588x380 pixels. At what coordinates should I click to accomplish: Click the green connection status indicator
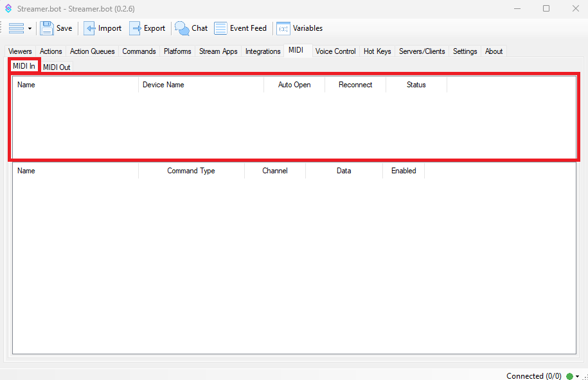click(x=569, y=376)
